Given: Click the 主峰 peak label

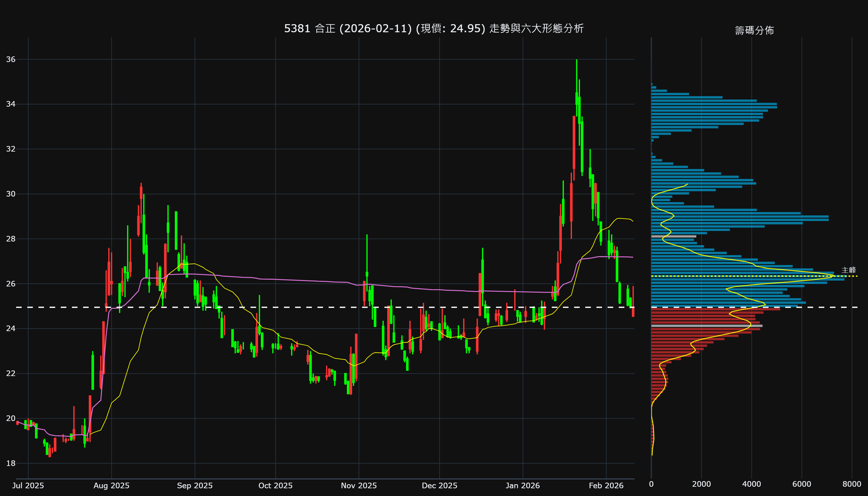Looking at the screenshot, I should coord(848,270).
